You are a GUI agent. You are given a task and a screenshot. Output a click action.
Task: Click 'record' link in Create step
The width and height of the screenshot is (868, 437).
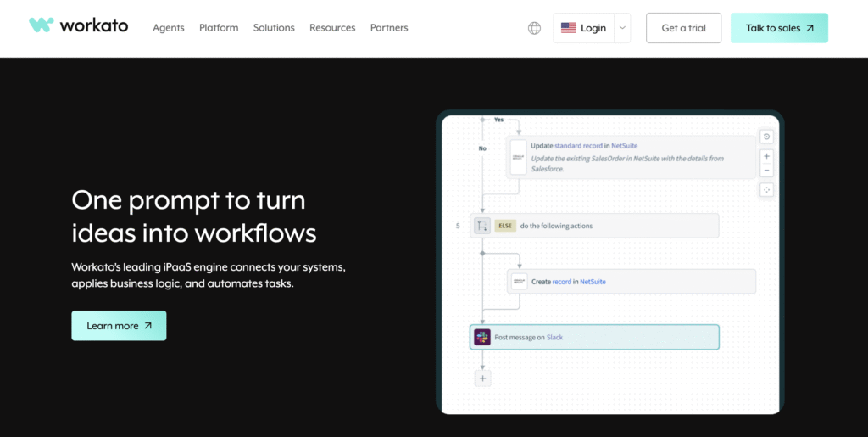tap(561, 282)
